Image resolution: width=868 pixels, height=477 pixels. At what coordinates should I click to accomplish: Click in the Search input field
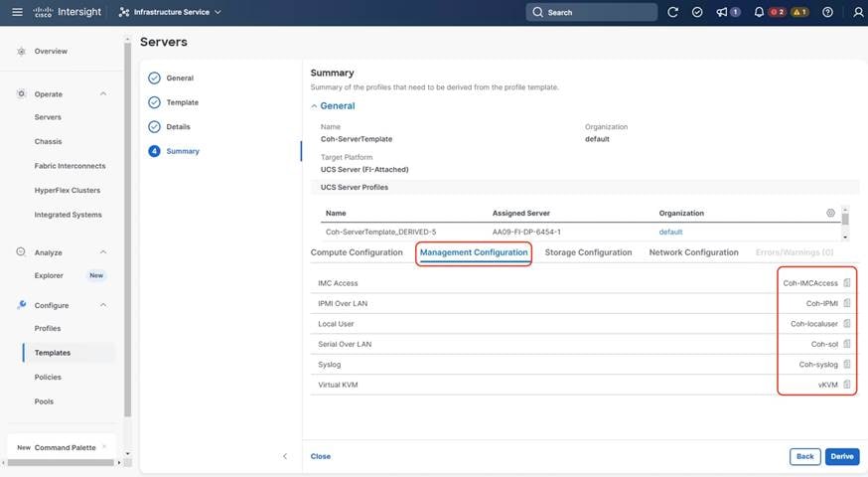pos(591,12)
